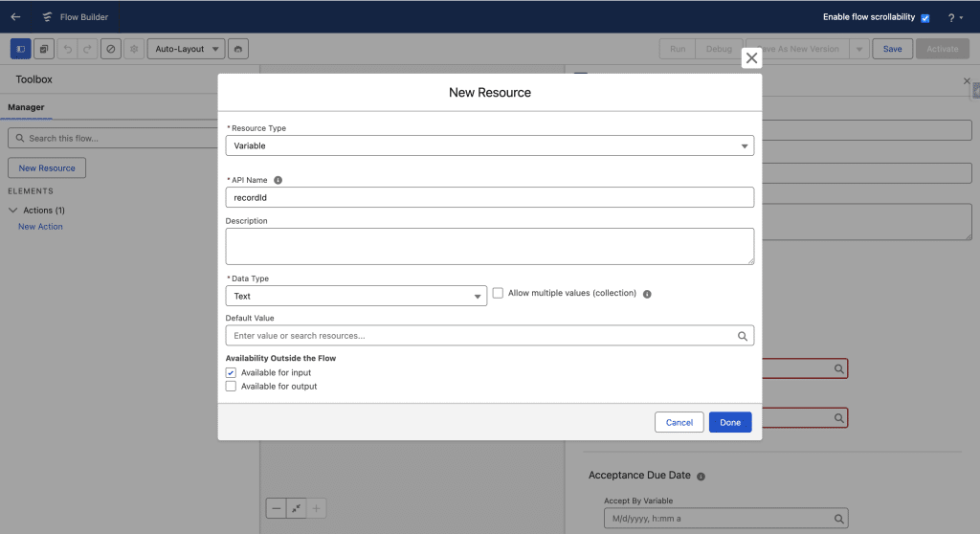Click the Done button
980x534 pixels.
[x=730, y=422]
